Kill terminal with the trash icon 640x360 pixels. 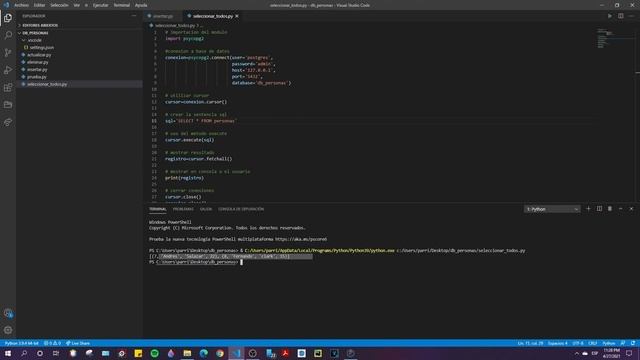pos(610,209)
